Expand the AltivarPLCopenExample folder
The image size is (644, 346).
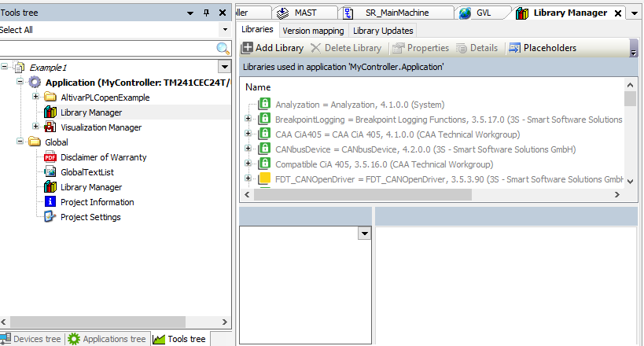36,98
